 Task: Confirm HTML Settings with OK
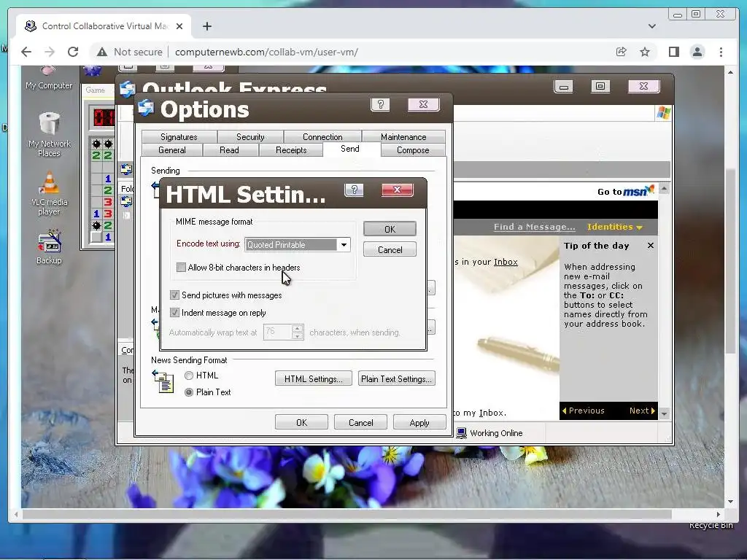390,229
